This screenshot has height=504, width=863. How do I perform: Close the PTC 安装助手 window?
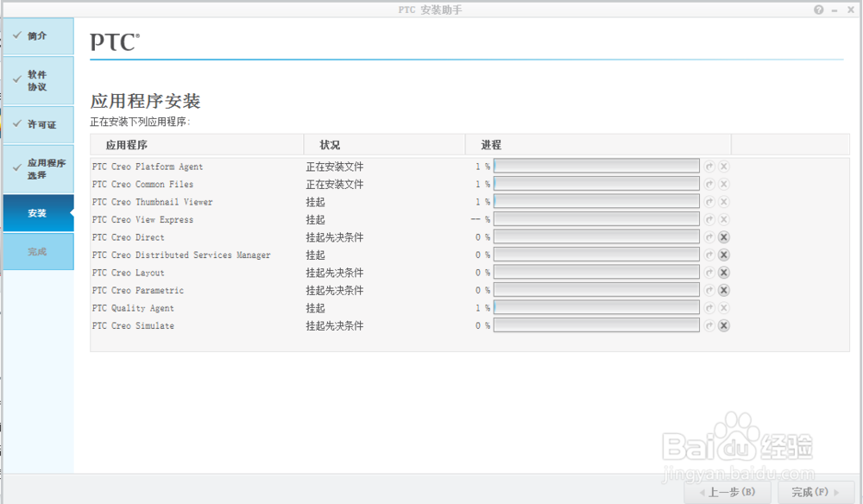point(850,9)
